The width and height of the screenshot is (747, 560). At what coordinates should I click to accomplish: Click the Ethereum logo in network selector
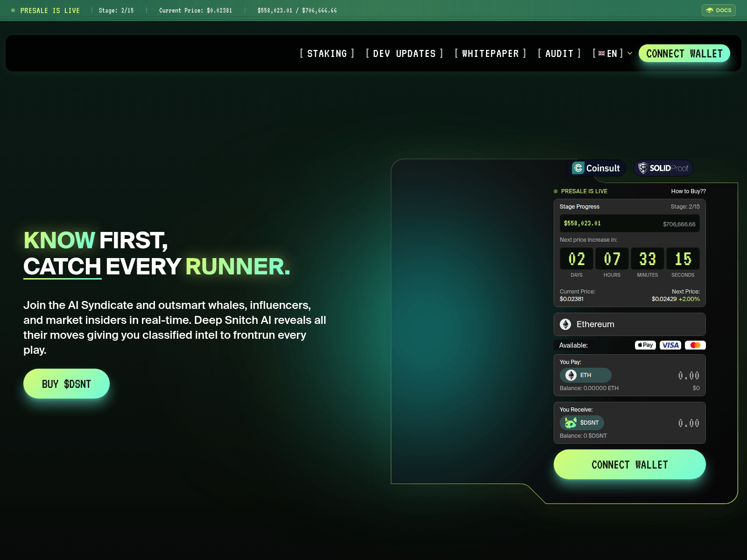(565, 324)
